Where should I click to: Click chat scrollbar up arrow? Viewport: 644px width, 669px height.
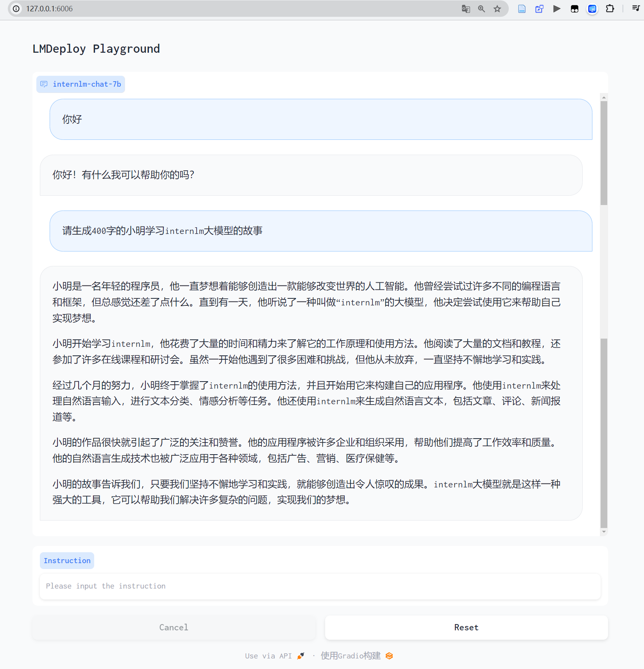click(604, 97)
